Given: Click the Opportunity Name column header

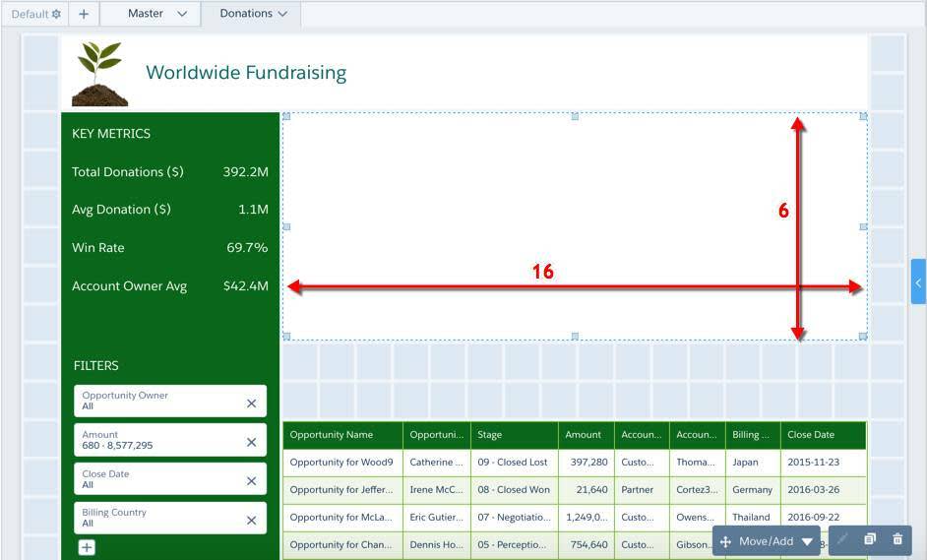Looking at the screenshot, I should [x=342, y=435].
